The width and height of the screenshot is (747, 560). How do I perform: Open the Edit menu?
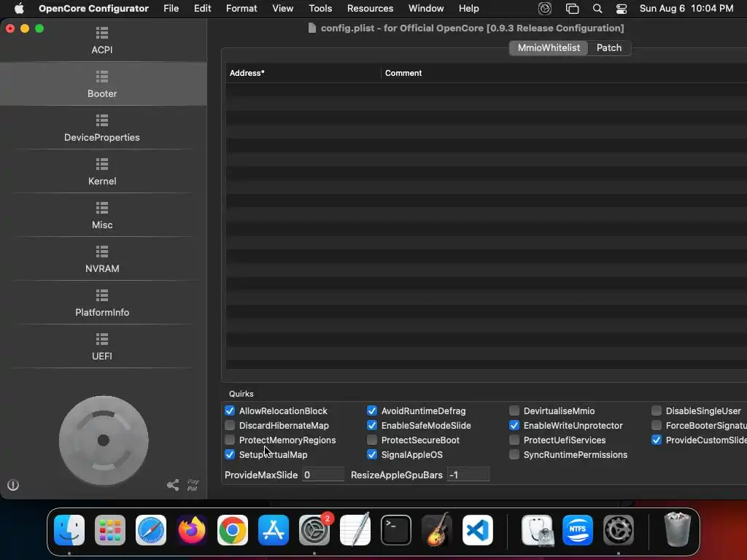click(203, 9)
